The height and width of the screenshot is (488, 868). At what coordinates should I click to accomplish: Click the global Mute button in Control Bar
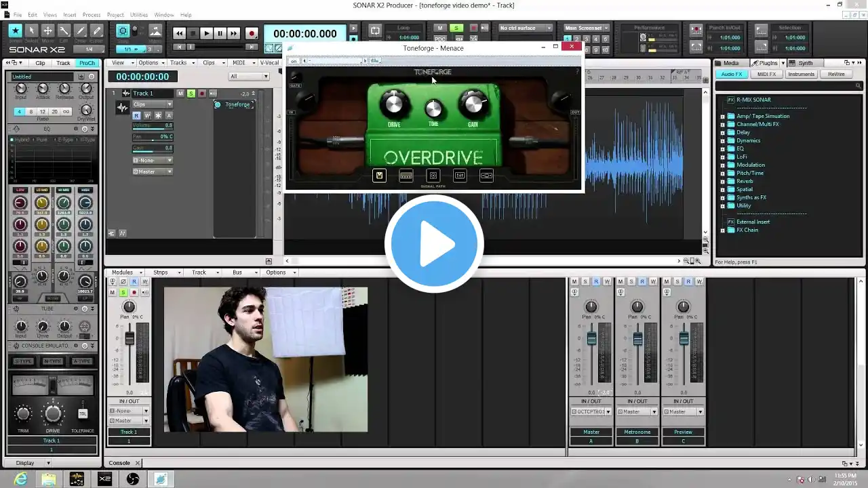click(440, 28)
